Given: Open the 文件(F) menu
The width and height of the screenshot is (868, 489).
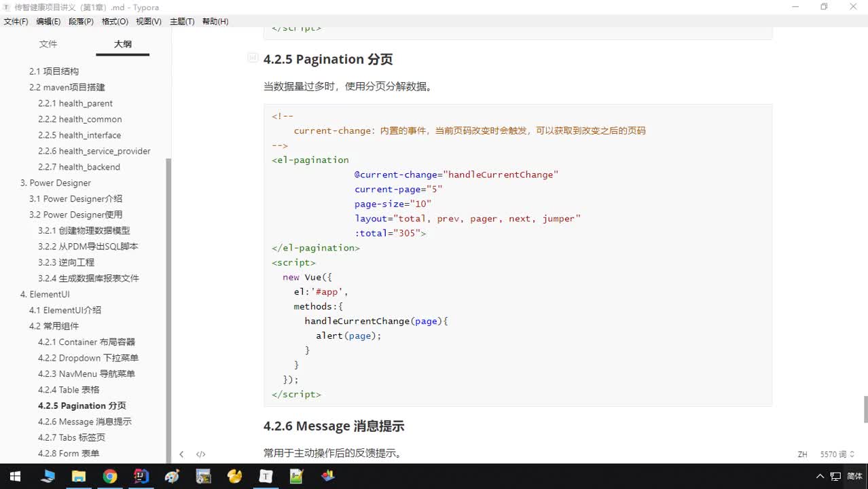Looking at the screenshot, I should click(x=16, y=22).
